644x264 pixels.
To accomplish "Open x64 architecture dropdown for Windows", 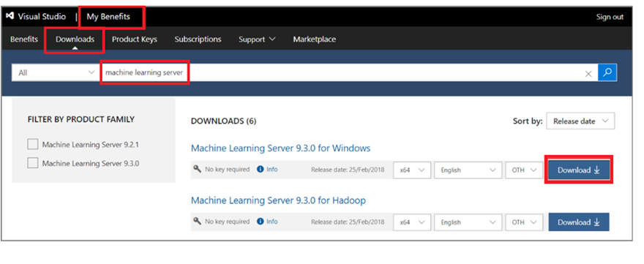I will tap(412, 170).
